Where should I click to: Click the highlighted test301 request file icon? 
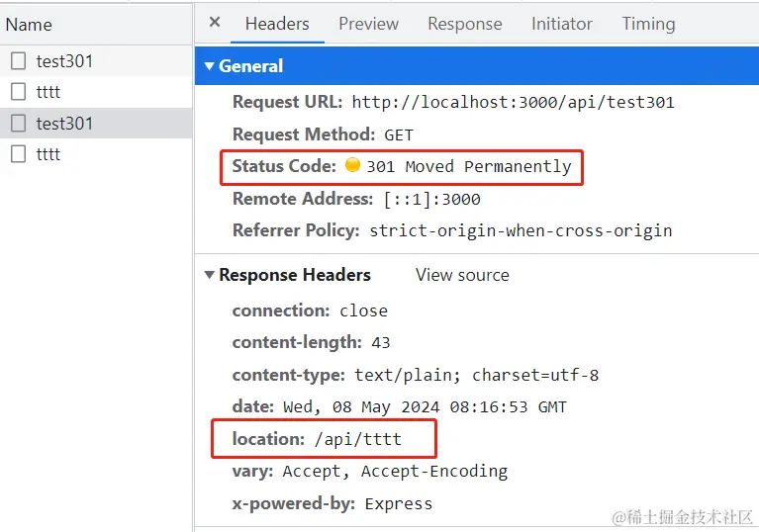click(x=19, y=124)
